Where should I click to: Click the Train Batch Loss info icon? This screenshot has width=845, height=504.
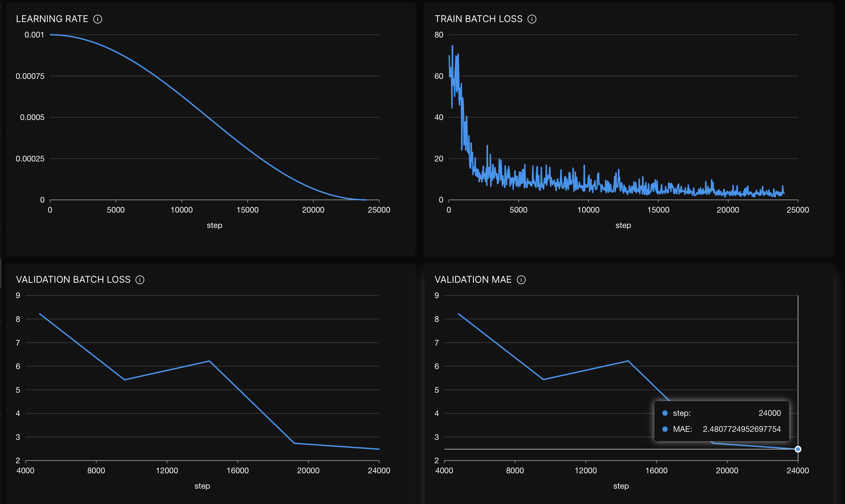point(532,19)
